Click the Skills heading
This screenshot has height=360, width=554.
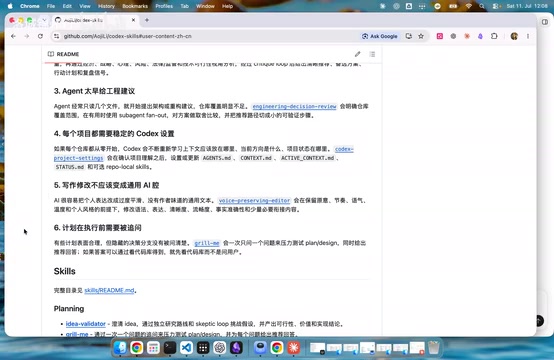(65, 271)
